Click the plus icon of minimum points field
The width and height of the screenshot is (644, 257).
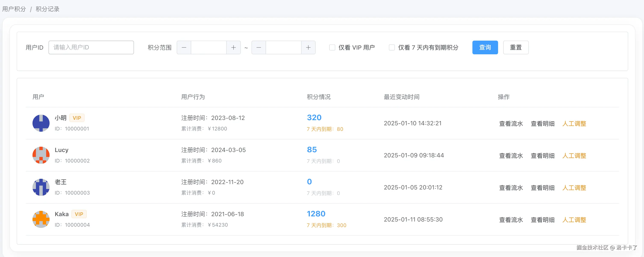pyautogui.click(x=233, y=47)
